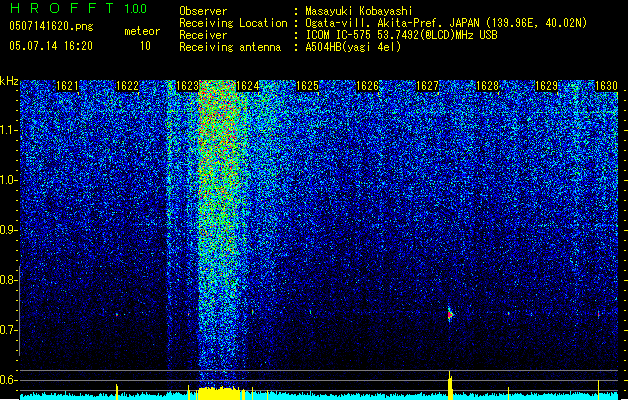Screen dimensions: 629x400
Task: Click the Ogata-vill. Akita-Pref. JAPAN location text
Action: click(x=446, y=23)
